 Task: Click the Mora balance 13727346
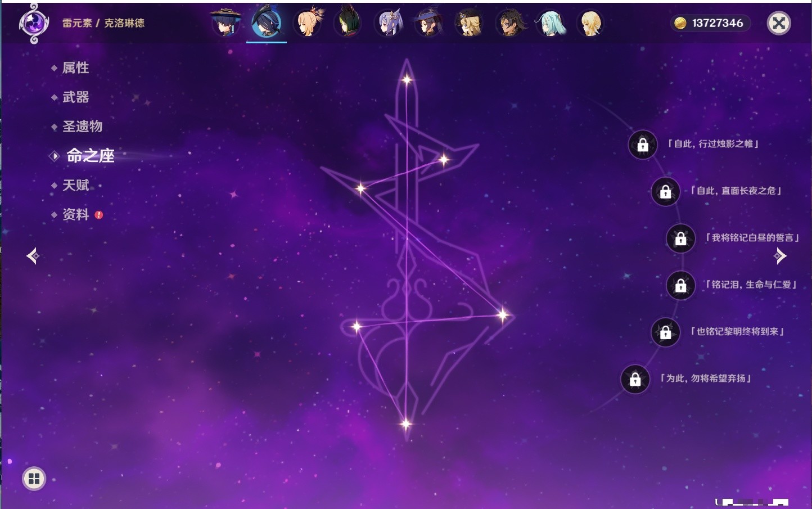pos(718,23)
